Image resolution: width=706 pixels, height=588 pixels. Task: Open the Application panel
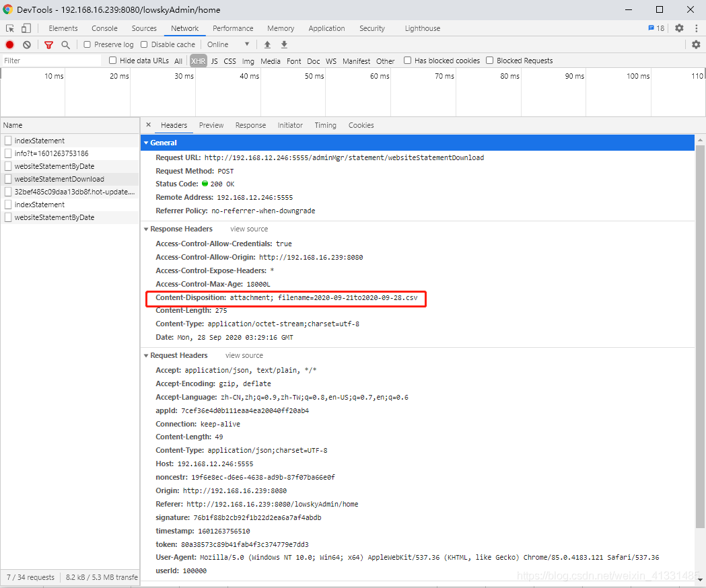pyautogui.click(x=326, y=28)
